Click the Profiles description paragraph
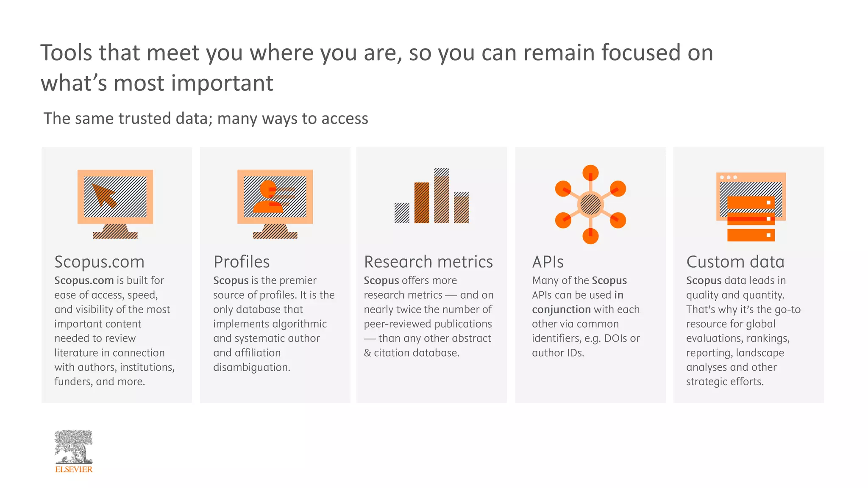Image resolution: width=868 pixels, height=488 pixels. click(x=273, y=324)
